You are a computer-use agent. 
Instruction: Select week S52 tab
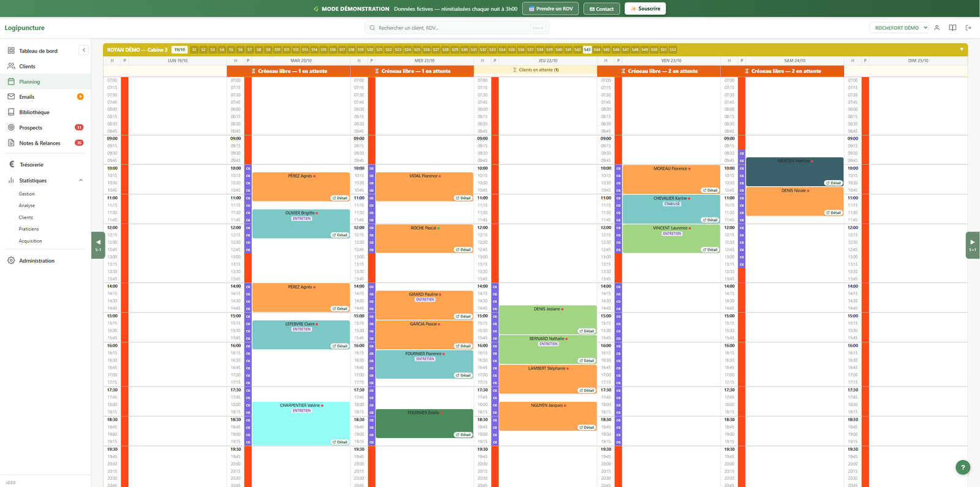point(673,50)
